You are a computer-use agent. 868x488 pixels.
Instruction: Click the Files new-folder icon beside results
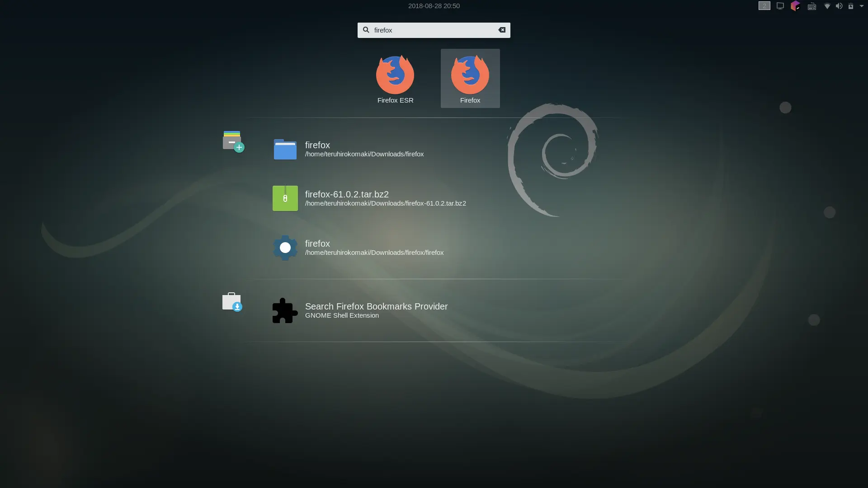(232, 141)
